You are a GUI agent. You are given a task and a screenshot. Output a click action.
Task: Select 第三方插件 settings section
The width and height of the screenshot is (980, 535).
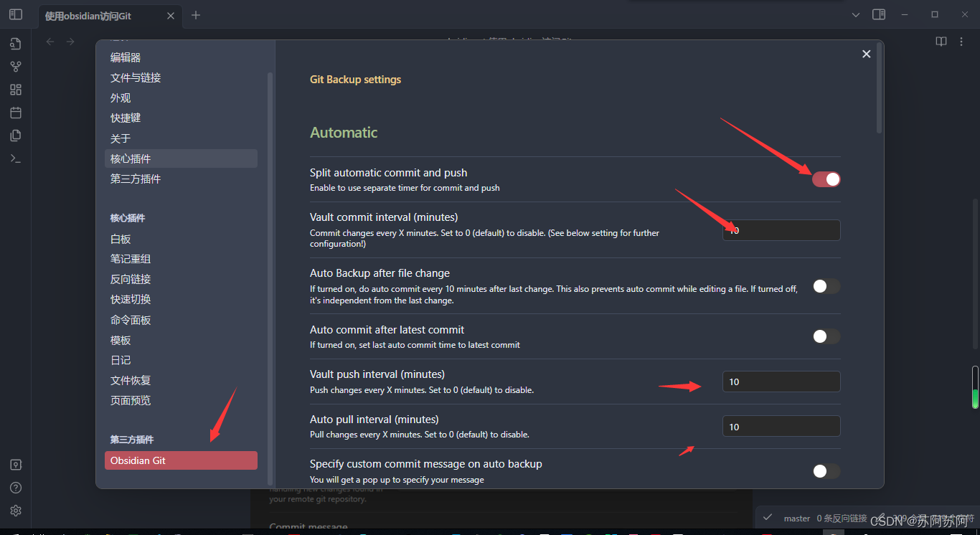[181, 179]
